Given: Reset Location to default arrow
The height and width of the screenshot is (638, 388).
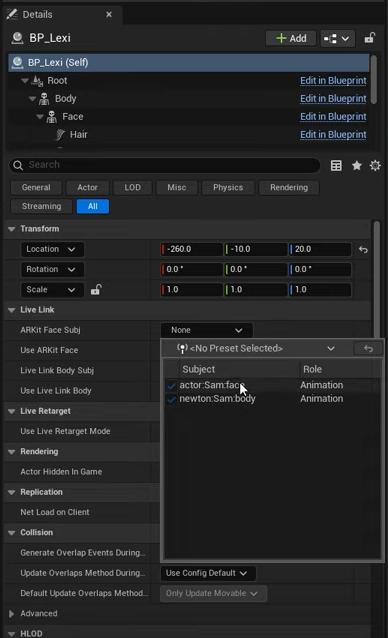Looking at the screenshot, I should (x=363, y=249).
